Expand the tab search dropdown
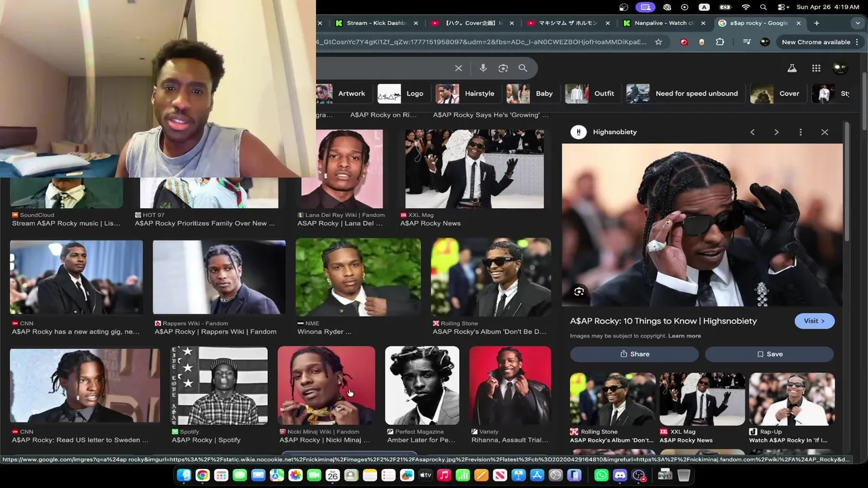Screen dimensions: 868x488 858,23
